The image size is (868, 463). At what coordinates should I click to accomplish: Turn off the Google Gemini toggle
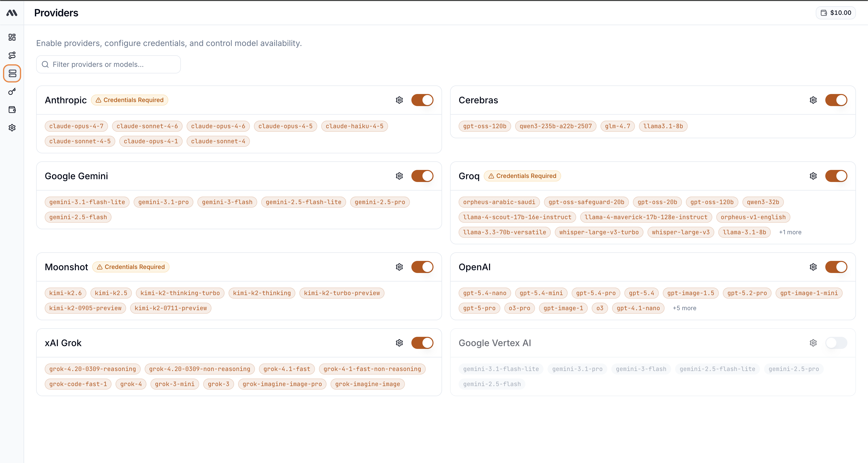click(422, 176)
